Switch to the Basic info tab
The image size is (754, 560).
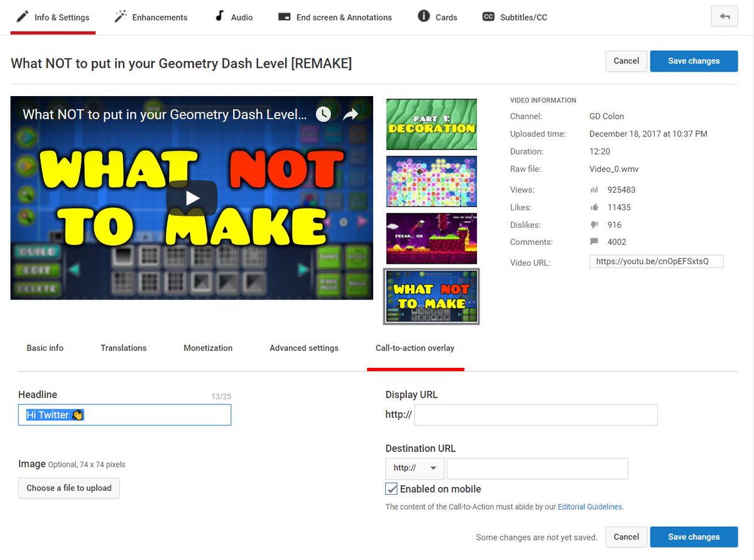click(x=45, y=348)
